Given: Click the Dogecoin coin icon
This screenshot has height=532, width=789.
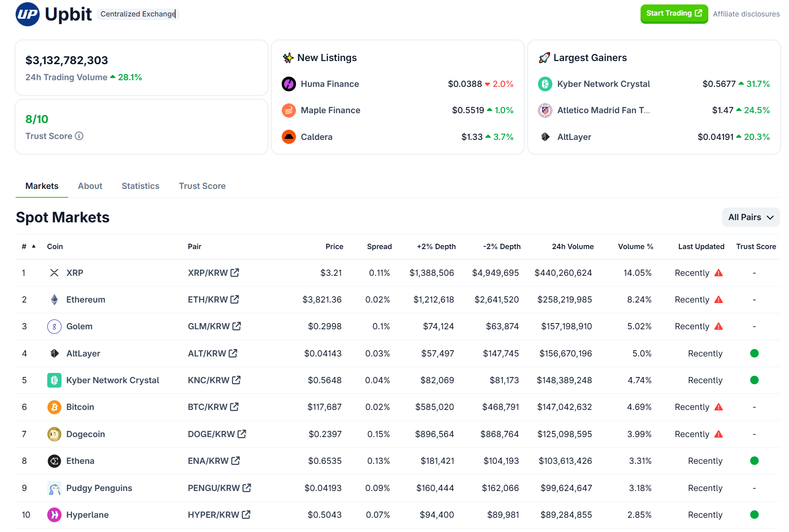Looking at the screenshot, I should pos(54,434).
